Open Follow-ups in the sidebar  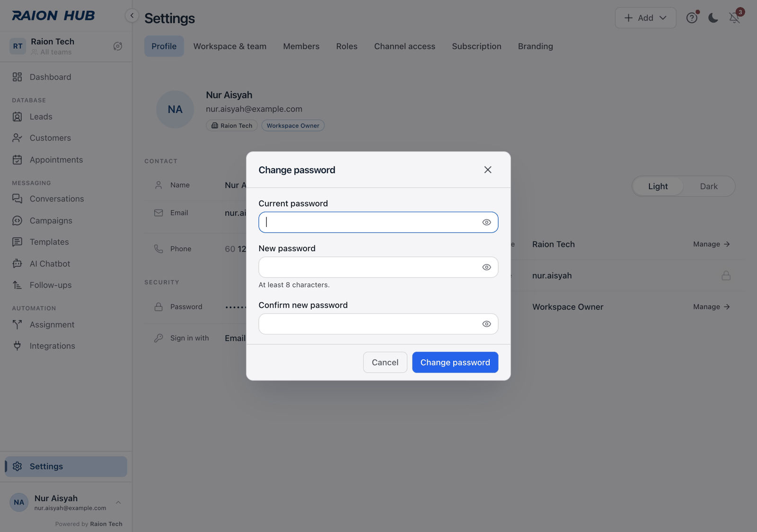(66, 285)
